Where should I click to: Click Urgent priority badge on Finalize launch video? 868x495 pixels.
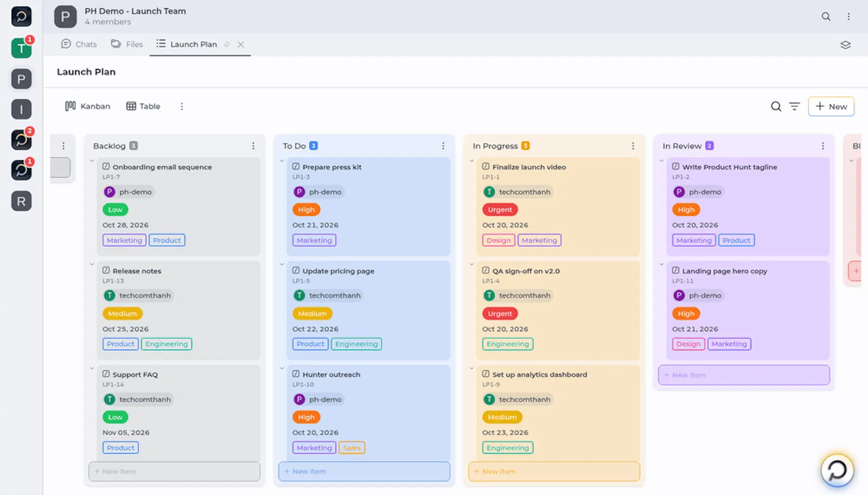[500, 210]
